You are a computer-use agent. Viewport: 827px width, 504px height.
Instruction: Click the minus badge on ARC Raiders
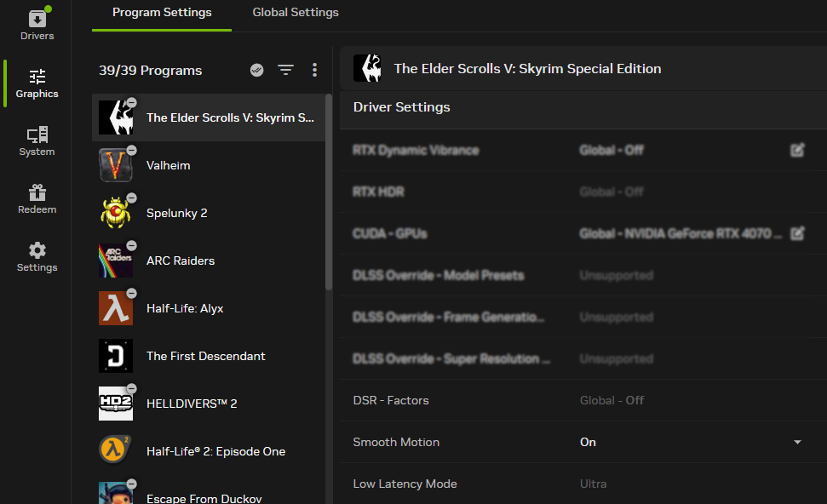point(132,246)
